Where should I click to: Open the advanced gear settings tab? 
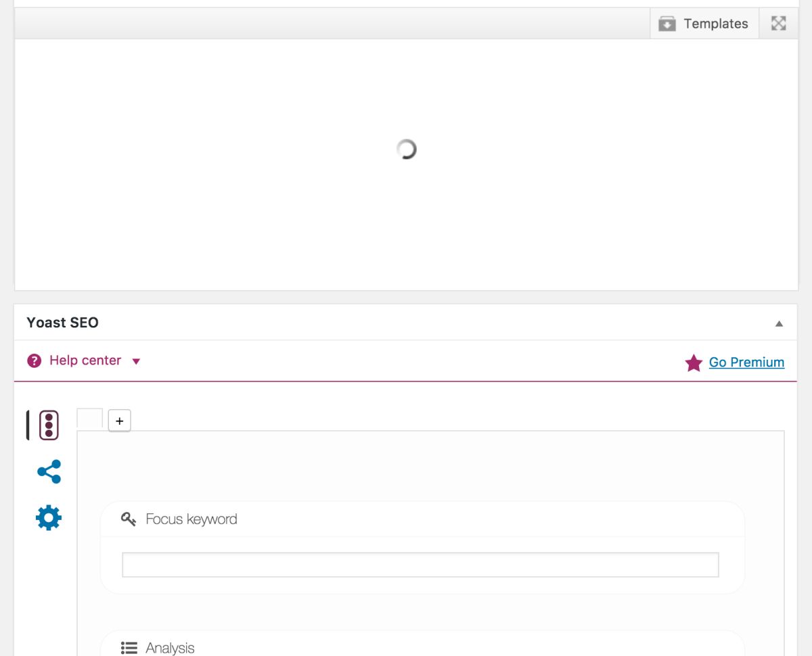point(49,518)
